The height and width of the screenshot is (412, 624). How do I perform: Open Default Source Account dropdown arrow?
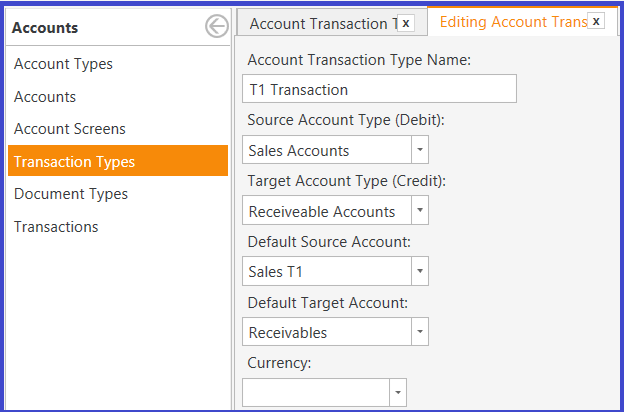(x=420, y=271)
